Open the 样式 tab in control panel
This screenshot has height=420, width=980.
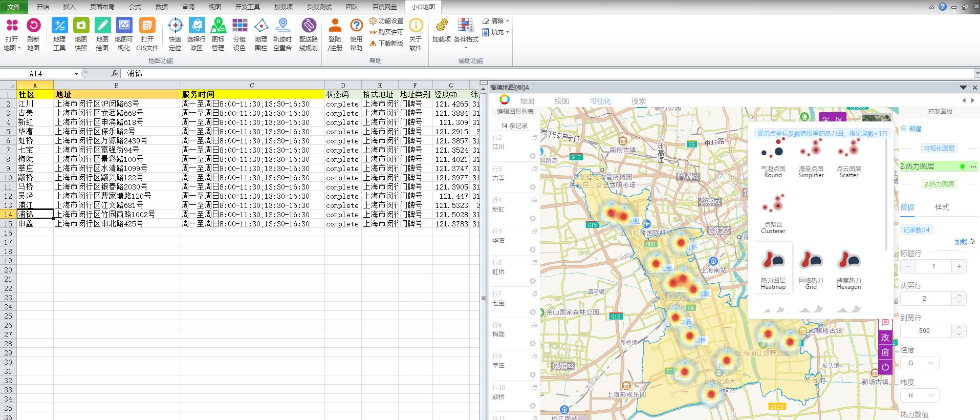942,207
